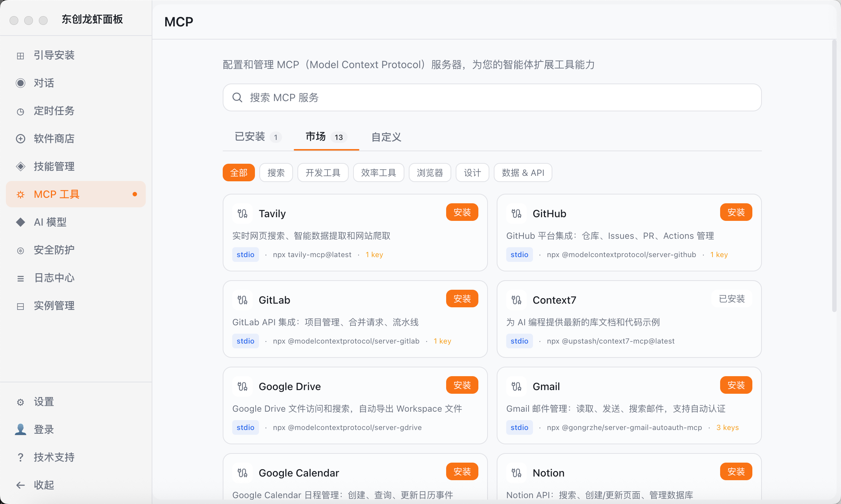Click the stdio tag on Tavily
The height and width of the screenshot is (504, 841).
click(245, 255)
